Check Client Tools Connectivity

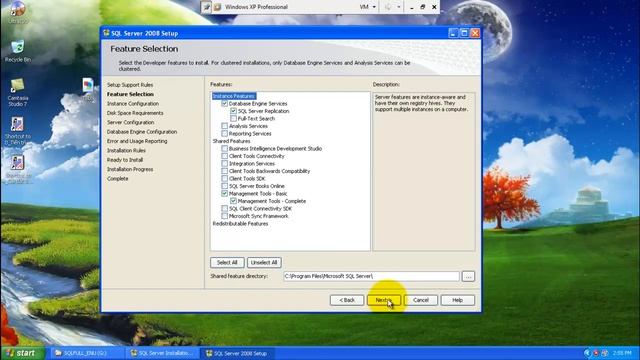224,156
